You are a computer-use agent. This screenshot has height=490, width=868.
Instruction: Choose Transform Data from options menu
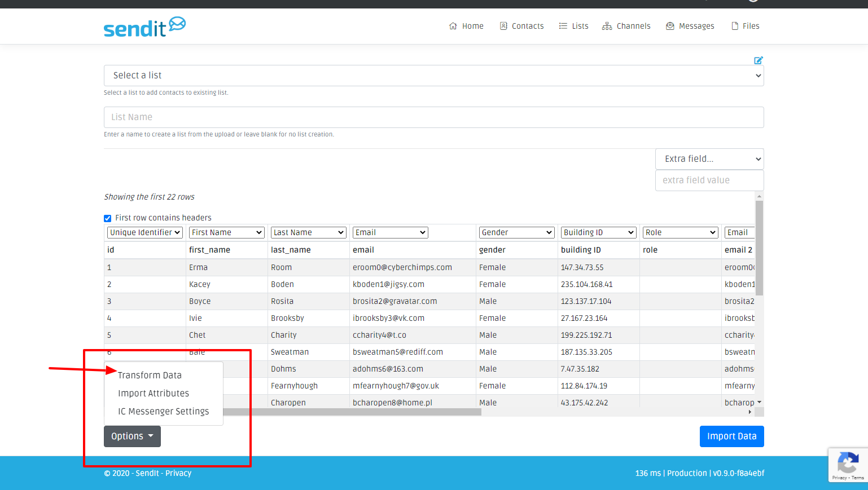tap(150, 376)
